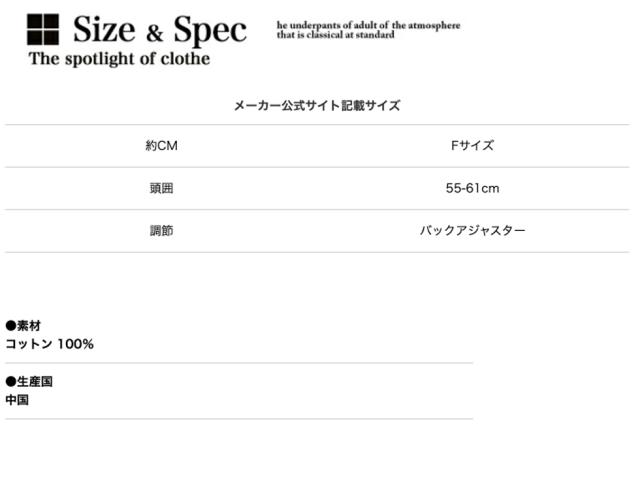Click the "he underpants of adult" tagline line
The image size is (640, 496).
click(368, 25)
